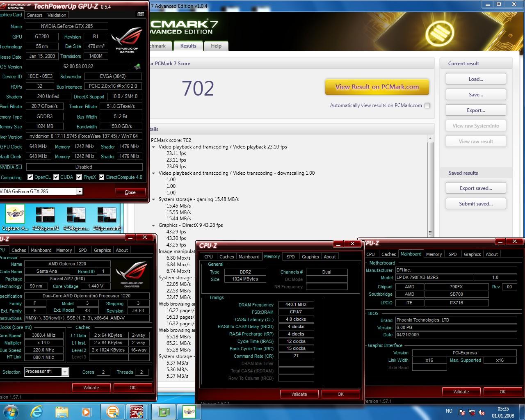Click the muted volume tray icon
The width and height of the screenshot is (525, 420).
pyautogui.click(x=482, y=412)
